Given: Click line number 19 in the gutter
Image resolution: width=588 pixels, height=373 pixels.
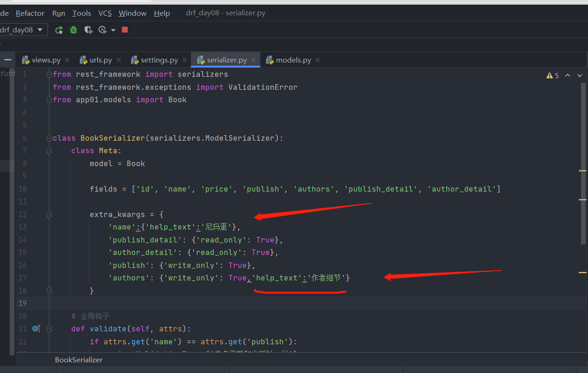Looking at the screenshot, I should tap(23, 303).
